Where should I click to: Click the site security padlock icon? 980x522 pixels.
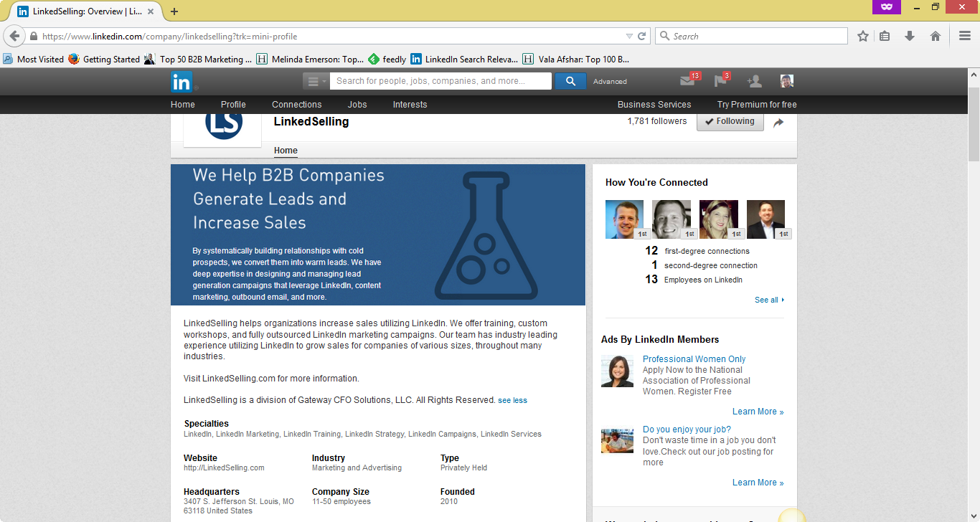pyautogui.click(x=33, y=36)
